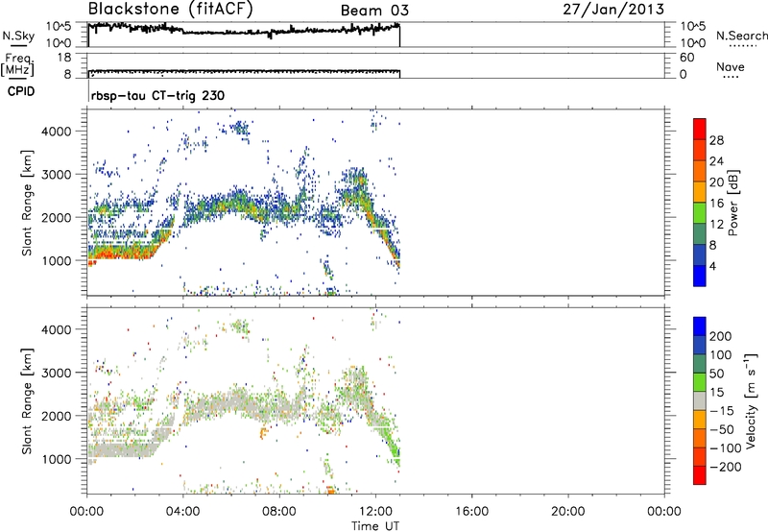Screen dimensions: 768x532
Task: Click the '4000' tick on the power panel
Action: point(57,132)
